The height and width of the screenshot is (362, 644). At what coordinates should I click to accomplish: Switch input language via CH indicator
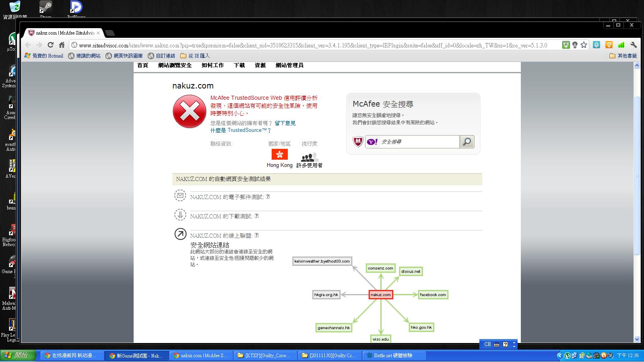click(x=487, y=345)
